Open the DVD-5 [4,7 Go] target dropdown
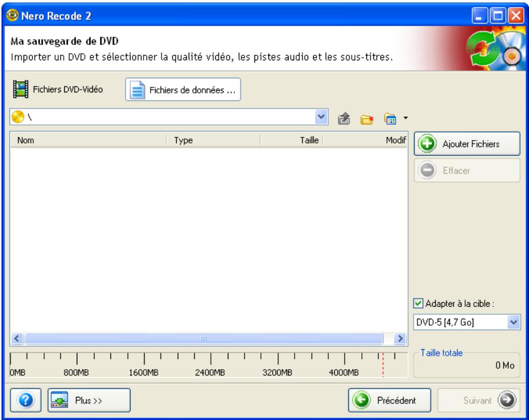This screenshot has width=529, height=420. point(467,322)
